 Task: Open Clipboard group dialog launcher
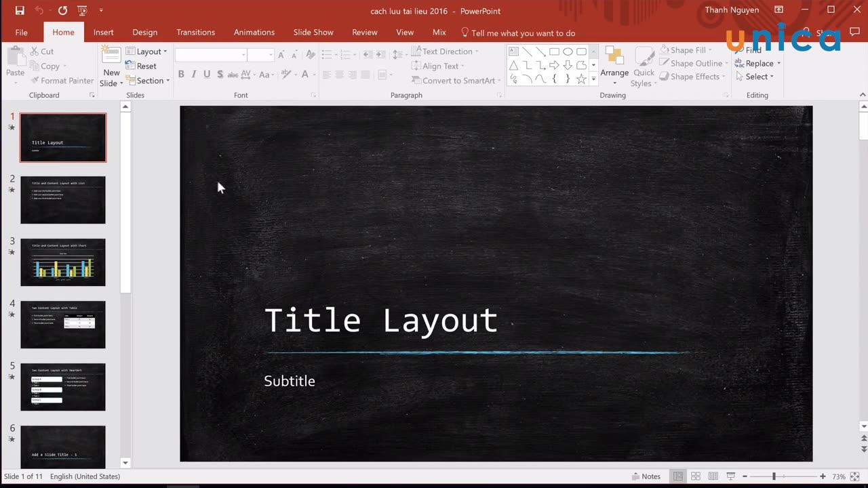pyautogui.click(x=92, y=96)
